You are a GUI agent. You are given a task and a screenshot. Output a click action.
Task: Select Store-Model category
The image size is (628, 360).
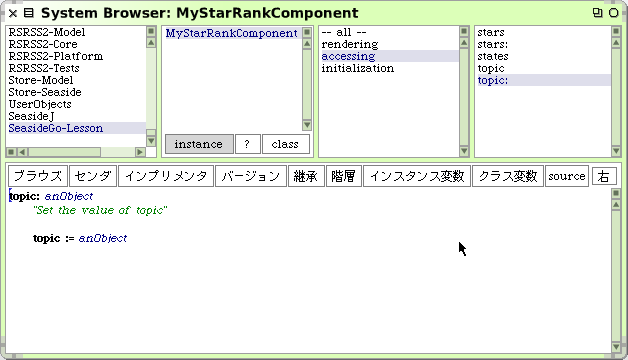(76, 80)
